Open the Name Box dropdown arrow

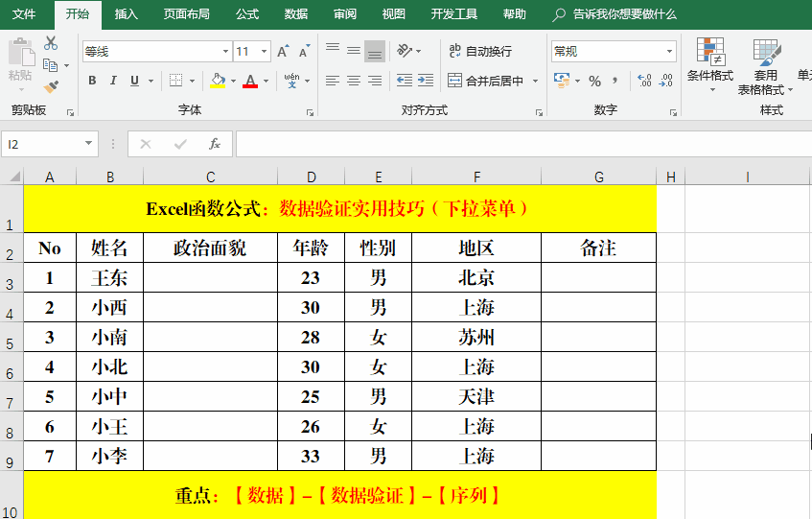click(x=88, y=144)
